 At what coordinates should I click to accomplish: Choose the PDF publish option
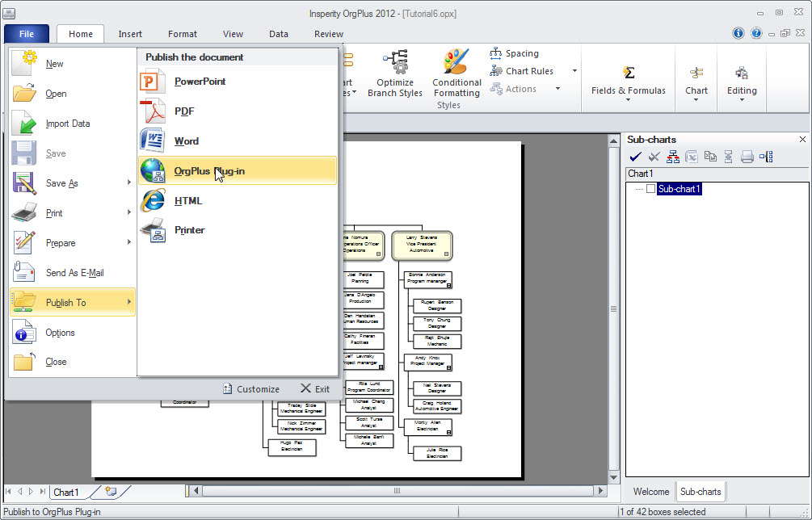(238, 111)
